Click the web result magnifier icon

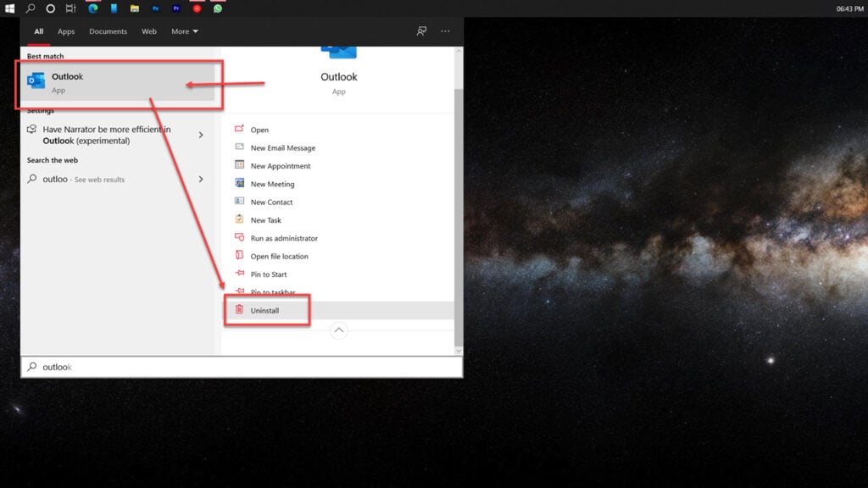coord(32,179)
